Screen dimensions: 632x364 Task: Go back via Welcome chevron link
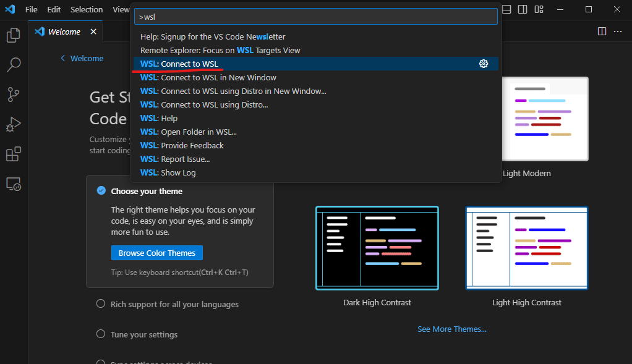tap(82, 58)
